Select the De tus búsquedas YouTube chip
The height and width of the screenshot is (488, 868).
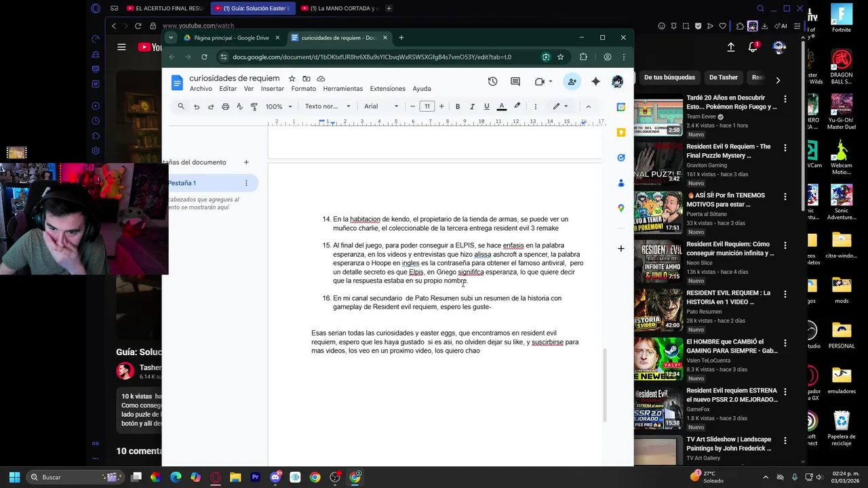click(669, 77)
